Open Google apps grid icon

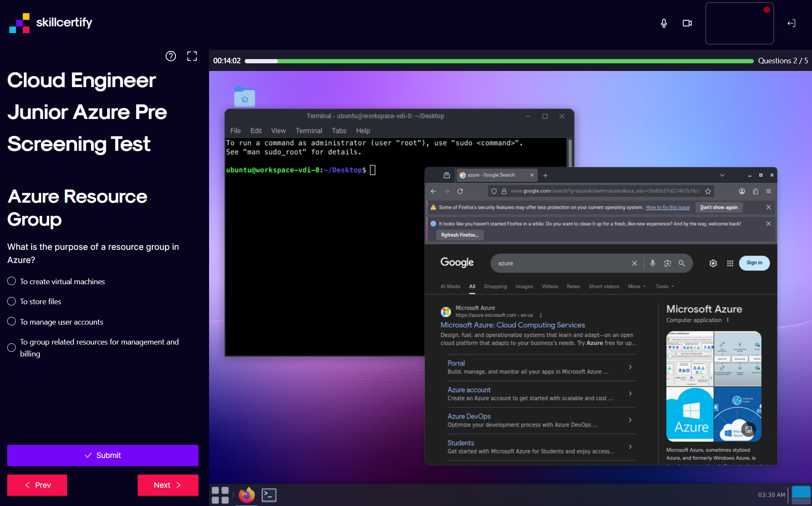tap(730, 263)
